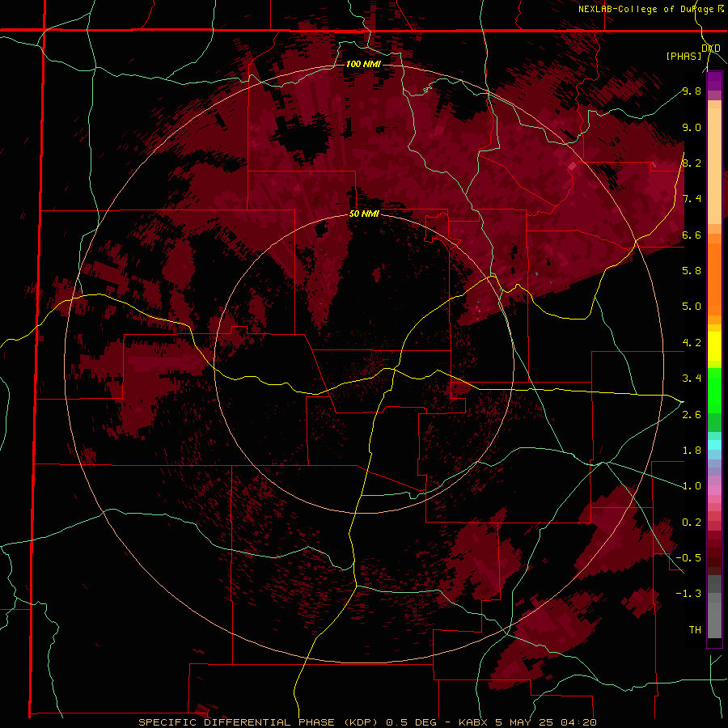Click the 100 NMI range ring label

click(x=363, y=64)
